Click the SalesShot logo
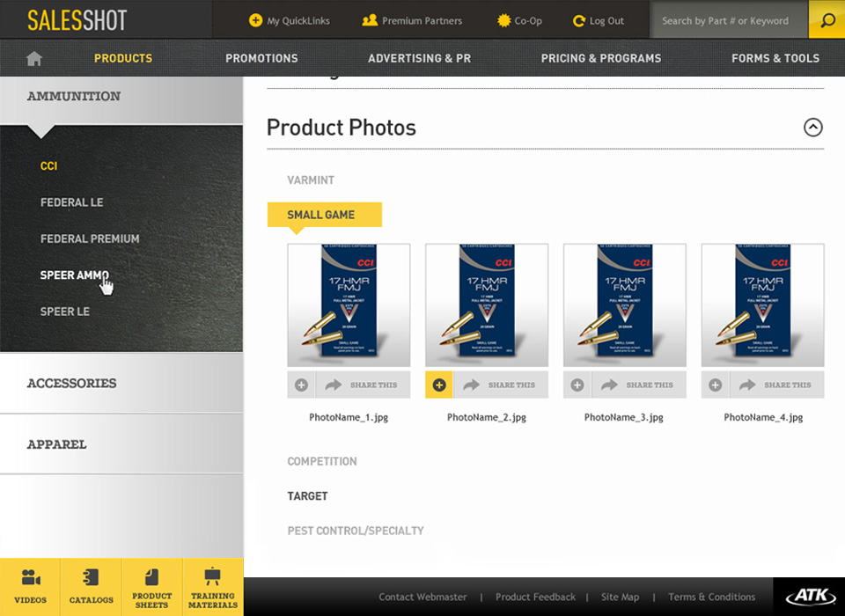The height and width of the screenshot is (616, 845). coord(77,20)
